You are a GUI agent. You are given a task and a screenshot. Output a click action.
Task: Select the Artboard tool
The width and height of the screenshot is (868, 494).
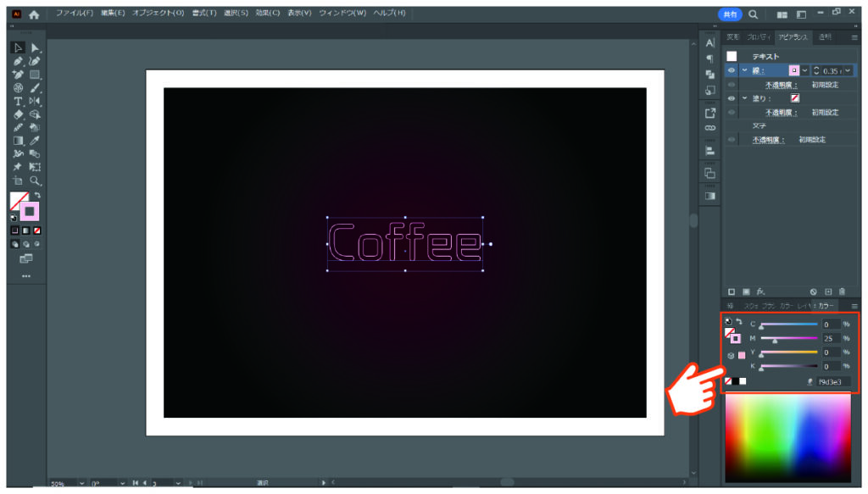[x=18, y=180]
